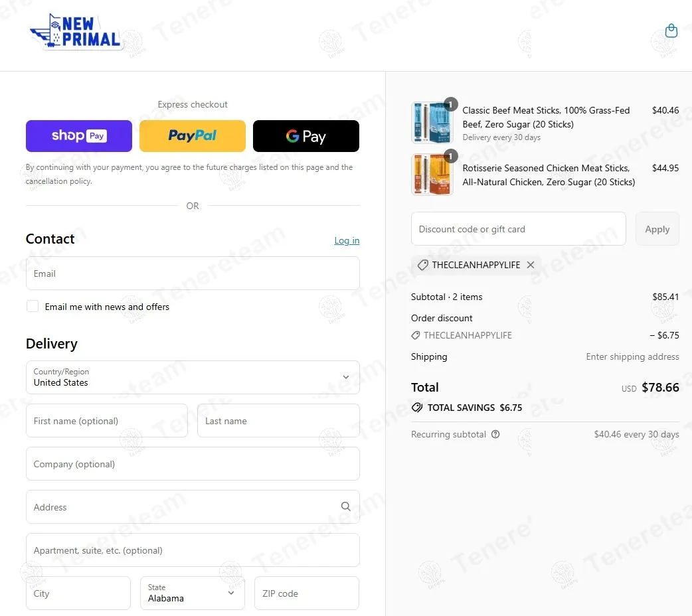Follow the Log in link
The width and height of the screenshot is (692, 616).
click(x=347, y=240)
